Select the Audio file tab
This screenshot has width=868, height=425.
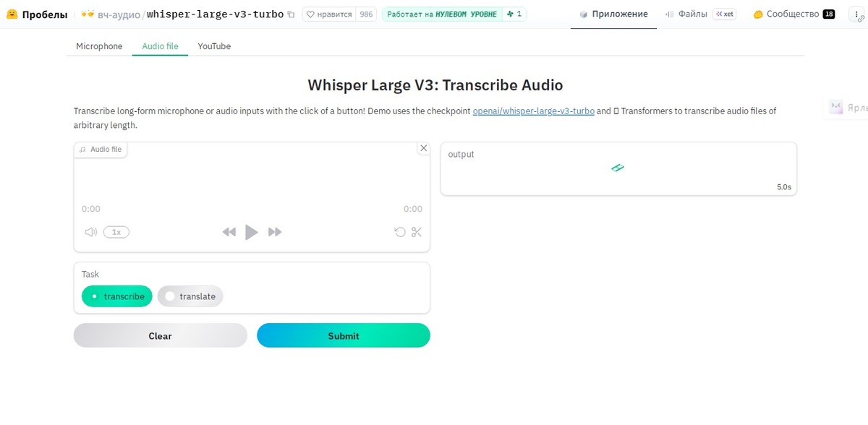pos(160,46)
